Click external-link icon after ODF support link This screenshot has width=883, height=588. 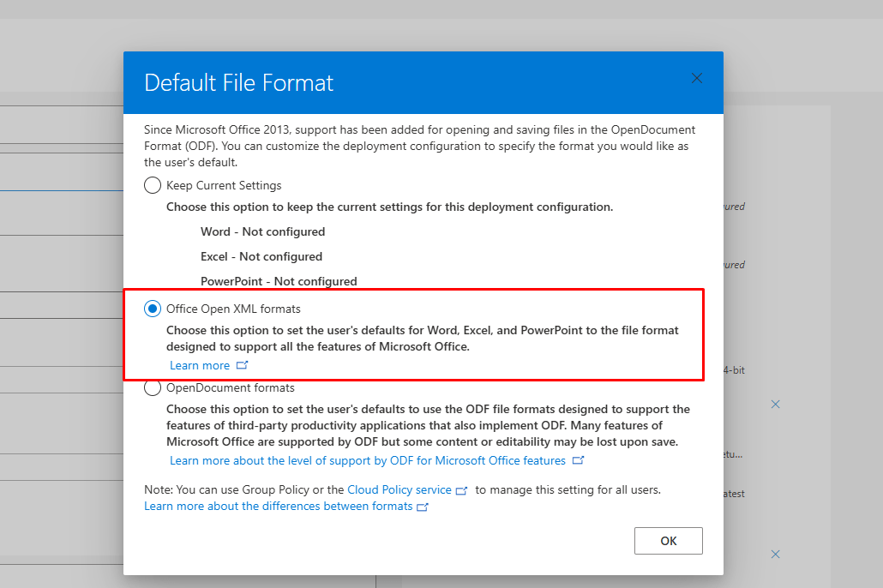click(x=579, y=460)
